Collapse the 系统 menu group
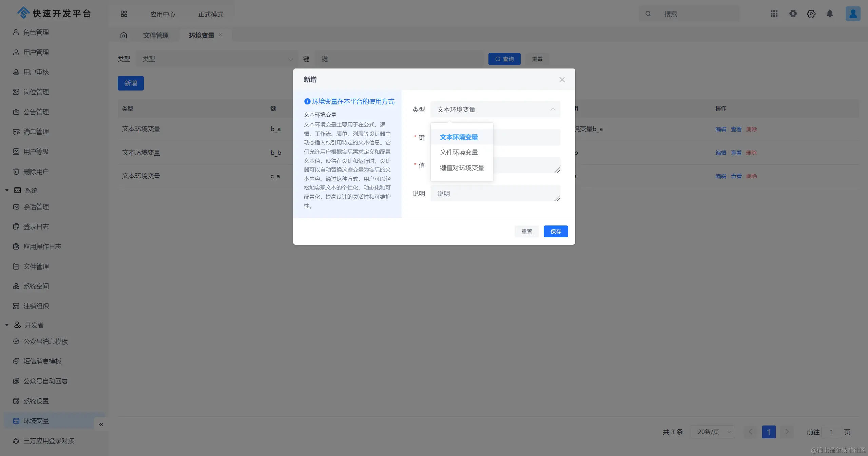This screenshot has height=456, width=868. 7,191
